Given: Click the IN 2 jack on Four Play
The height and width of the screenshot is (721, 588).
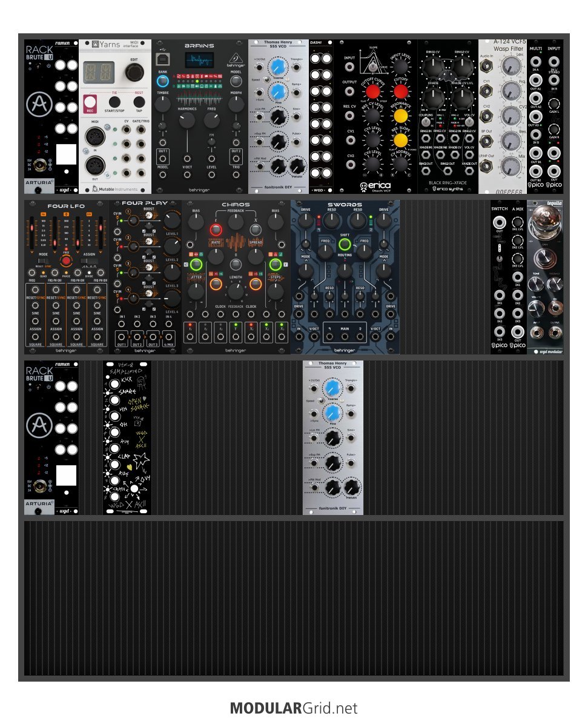Looking at the screenshot, I should tap(137, 324).
